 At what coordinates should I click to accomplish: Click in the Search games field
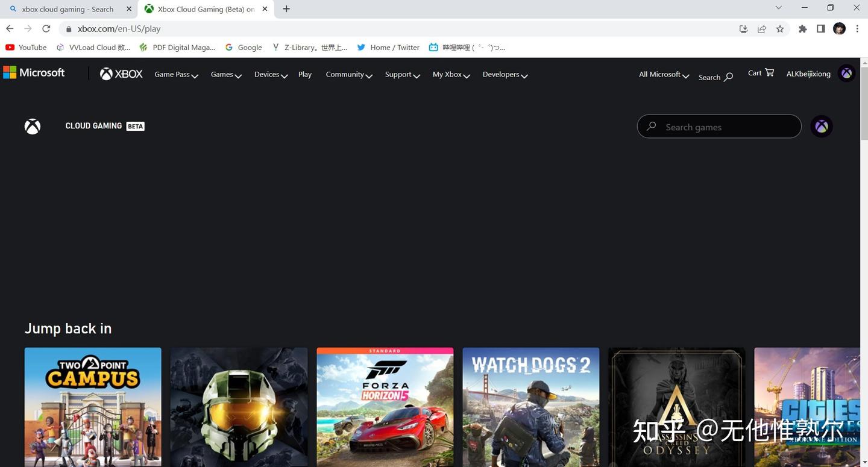(719, 127)
